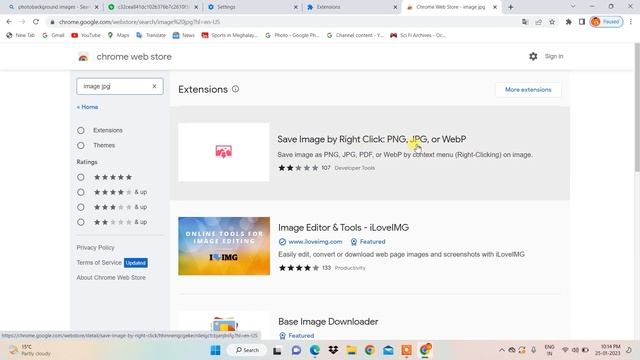Open the News bookmark
The height and width of the screenshot is (360, 640).
point(184,35)
